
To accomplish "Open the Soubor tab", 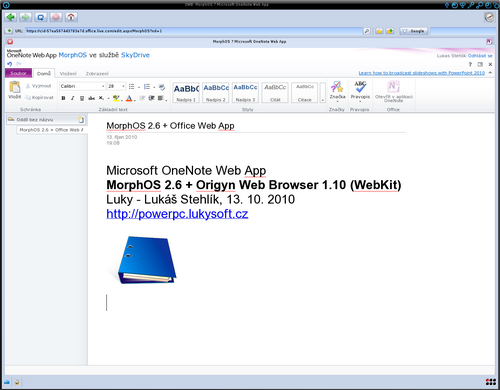I will (18, 73).
